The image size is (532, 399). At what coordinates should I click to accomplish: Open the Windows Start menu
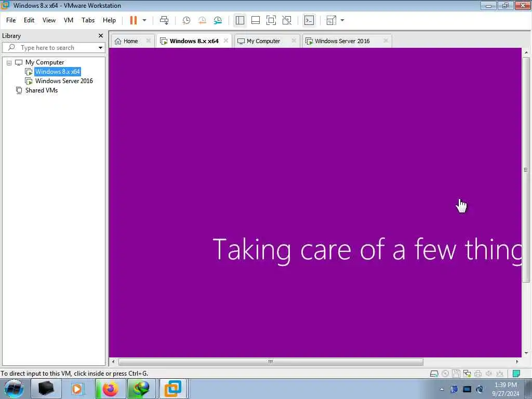pos(14,389)
